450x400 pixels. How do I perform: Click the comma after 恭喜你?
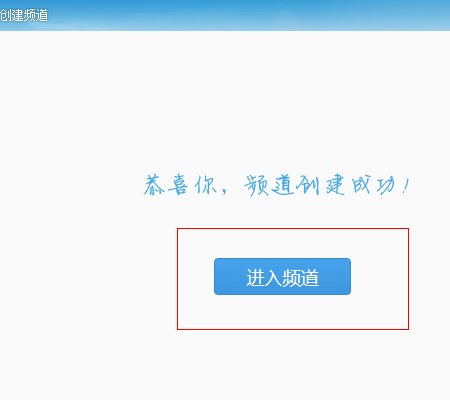coord(224,191)
